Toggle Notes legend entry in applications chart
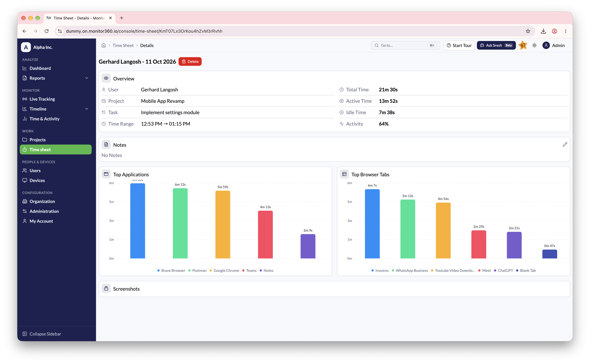590x364 pixels. point(267,270)
